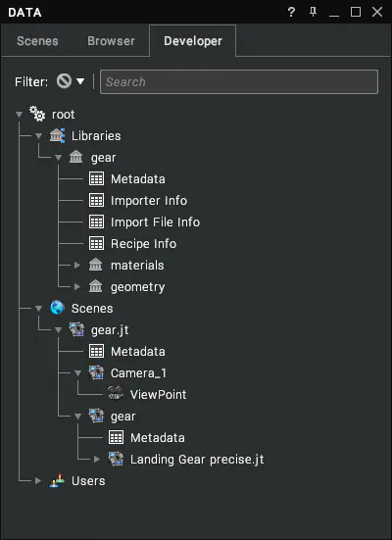The image size is (392, 540).
Task: Expand the geometry node
Action: point(77,286)
